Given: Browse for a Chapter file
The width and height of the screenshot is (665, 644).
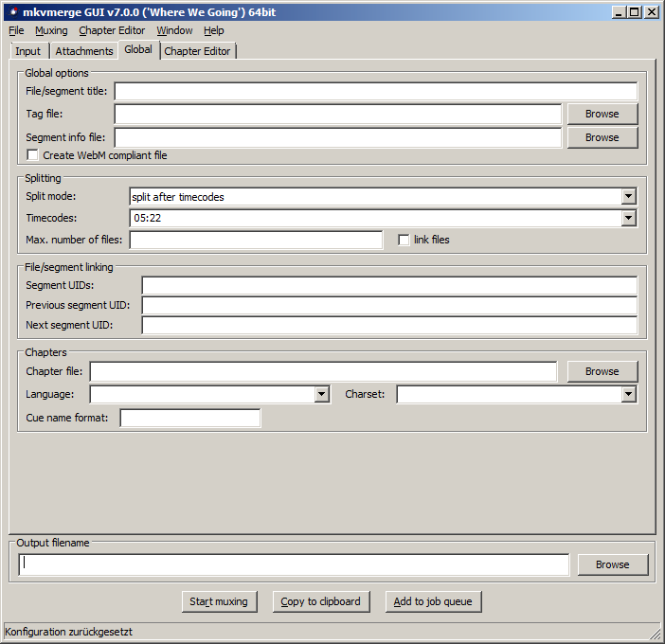Looking at the screenshot, I should [602, 371].
